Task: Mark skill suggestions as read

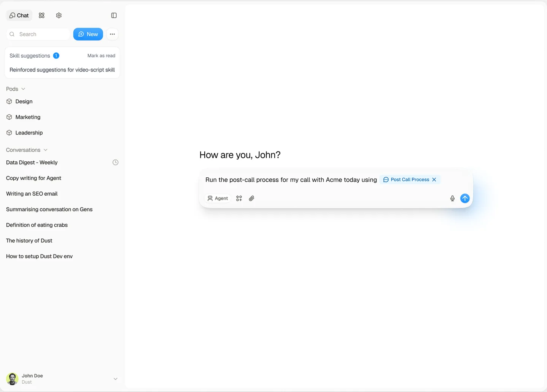Action: (101, 55)
